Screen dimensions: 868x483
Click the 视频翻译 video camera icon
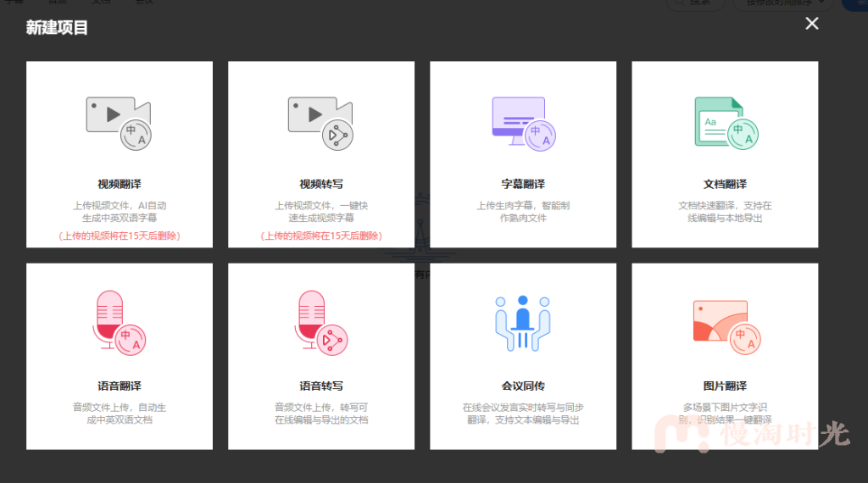(119, 124)
